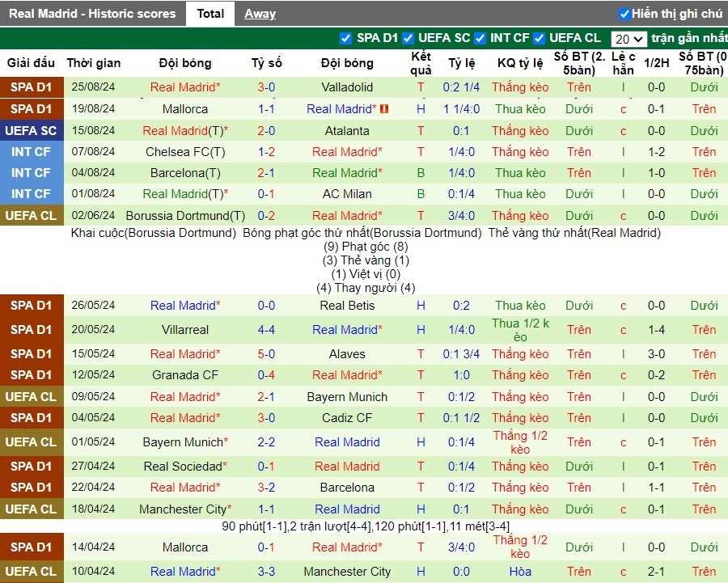The height and width of the screenshot is (583, 728).
Task: Click Alaves team name
Action: [347, 354]
